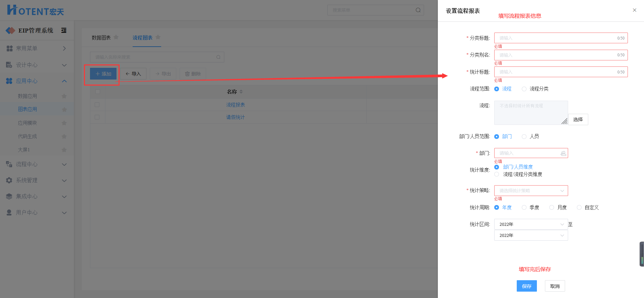The width and height of the screenshot is (644, 298).
Task: Select 部门 for 部门/人员范围
Action: (x=497, y=137)
